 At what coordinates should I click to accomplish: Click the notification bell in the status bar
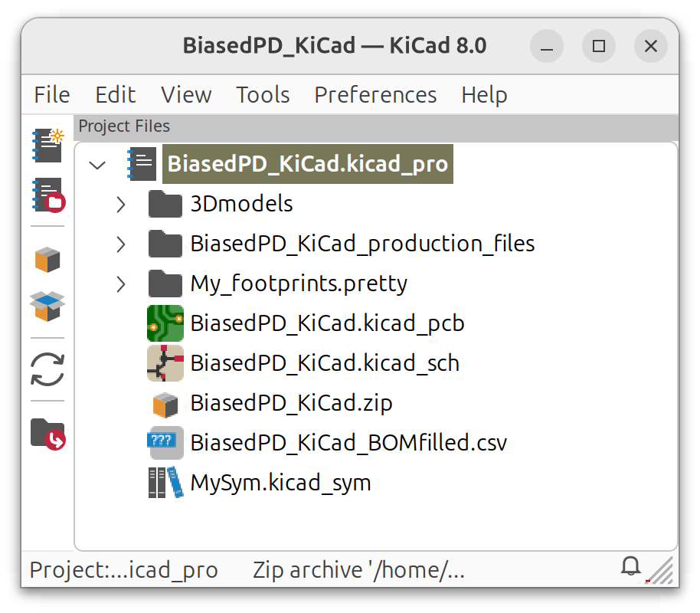pyautogui.click(x=630, y=566)
